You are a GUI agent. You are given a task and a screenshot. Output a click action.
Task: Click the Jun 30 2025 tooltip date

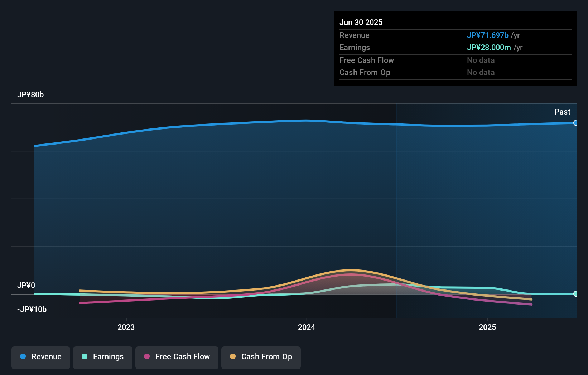361,23
